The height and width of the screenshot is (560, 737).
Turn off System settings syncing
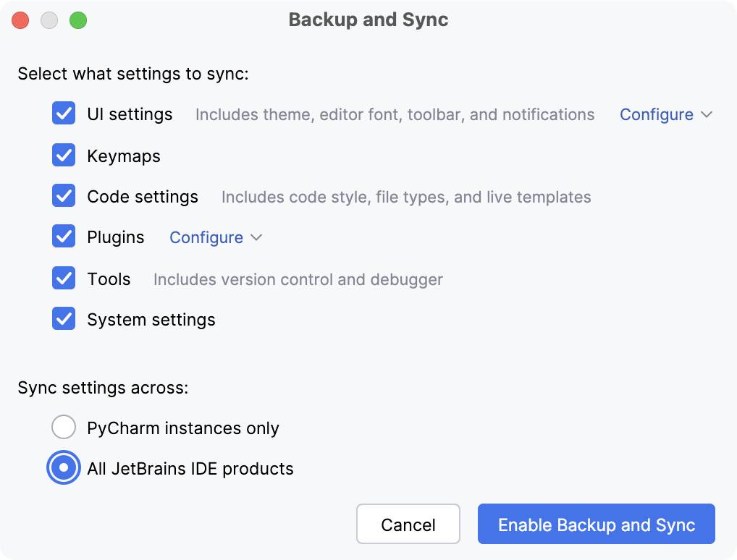tap(64, 319)
